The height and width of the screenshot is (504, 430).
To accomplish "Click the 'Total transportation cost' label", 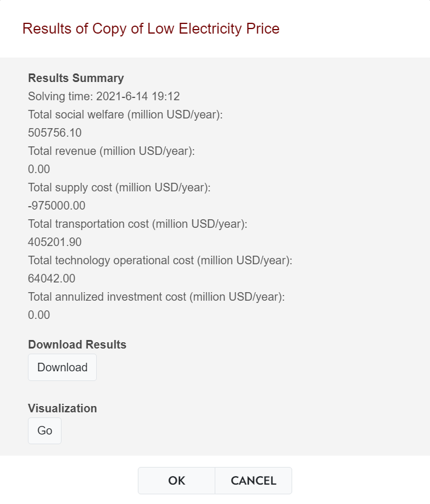I will (137, 224).
